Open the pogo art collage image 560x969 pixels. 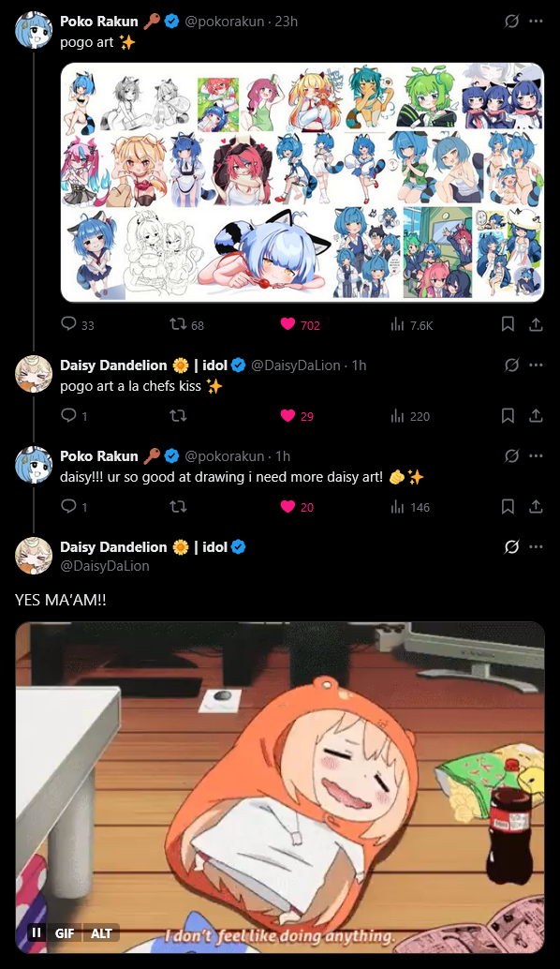(x=302, y=183)
